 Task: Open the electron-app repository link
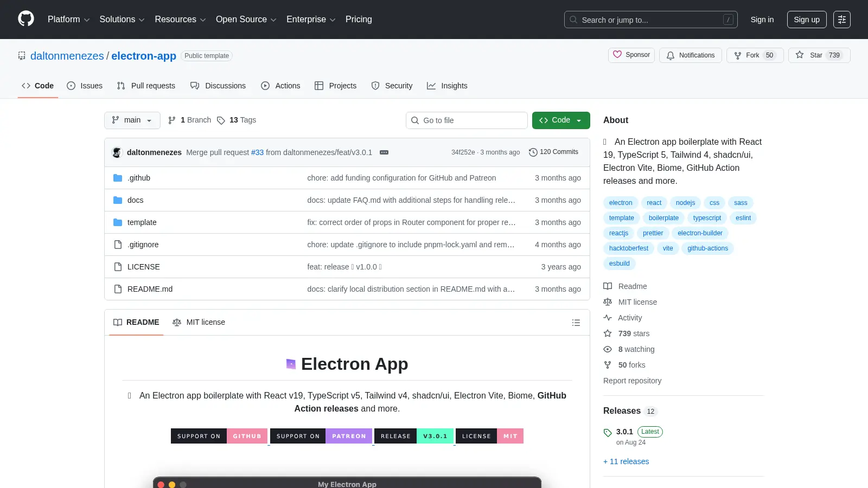click(144, 56)
